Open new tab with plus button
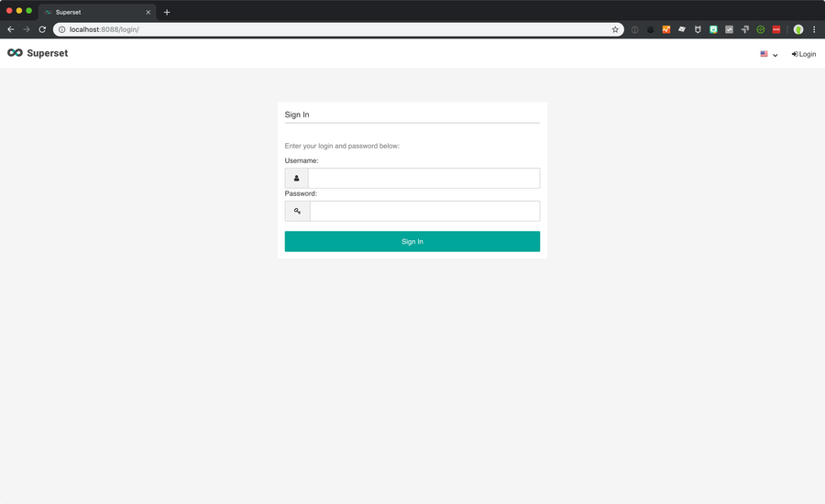The width and height of the screenshot is (825, 504). tap(167, 12)
